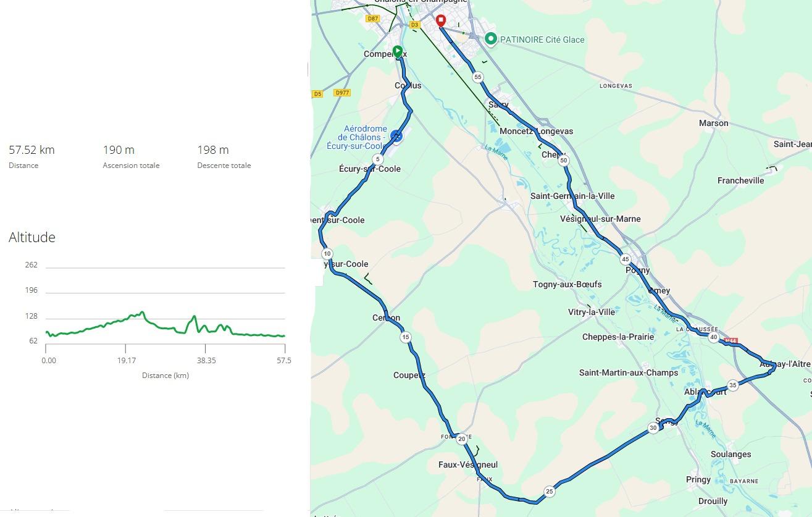Click the kilometer 25 waypoint bubble
This screenshot has height=517, width=812.
(549, 491)
